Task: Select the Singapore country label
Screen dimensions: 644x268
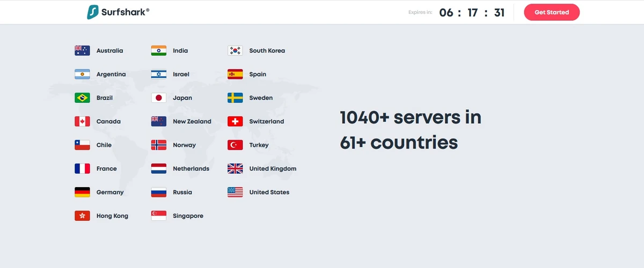Action: (188, 216)
